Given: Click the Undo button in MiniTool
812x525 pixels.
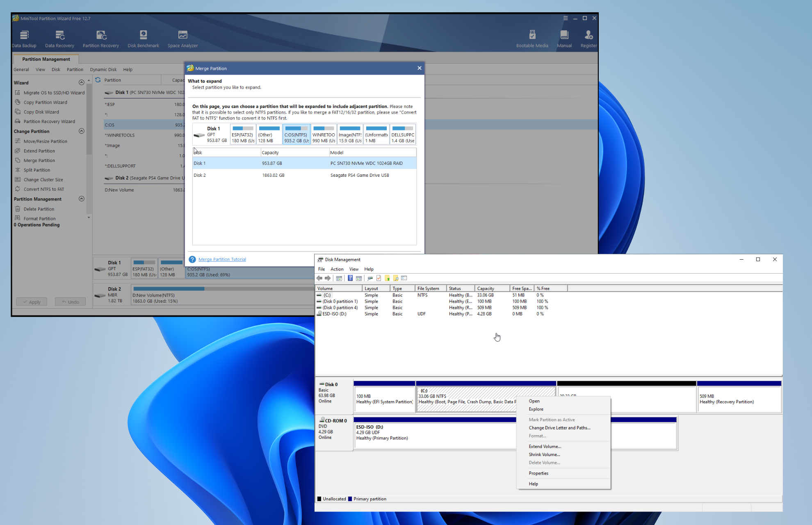Looking at the screenshot, I should (70, 302).
